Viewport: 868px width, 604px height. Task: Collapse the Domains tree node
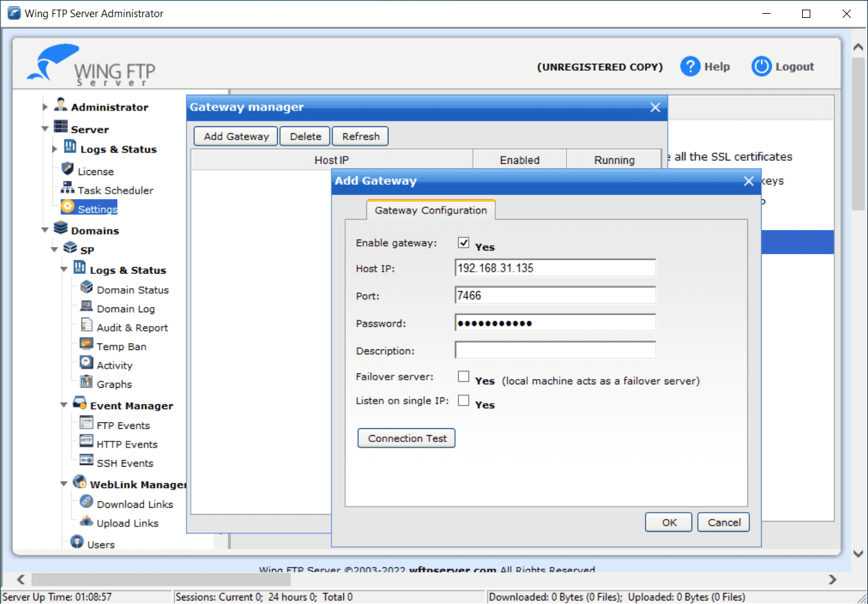pyautogui.click(x=45, y=231)
